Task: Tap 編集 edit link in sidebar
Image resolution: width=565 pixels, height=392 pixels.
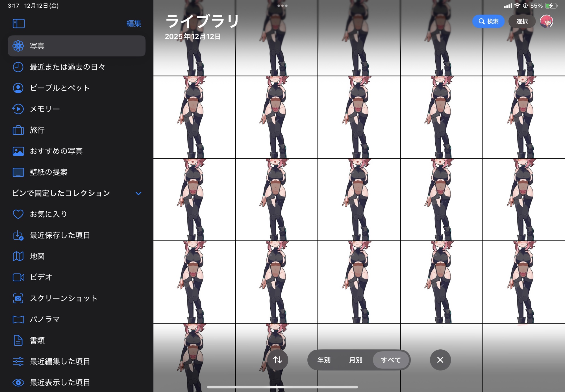Action: (x=134, y=23)
